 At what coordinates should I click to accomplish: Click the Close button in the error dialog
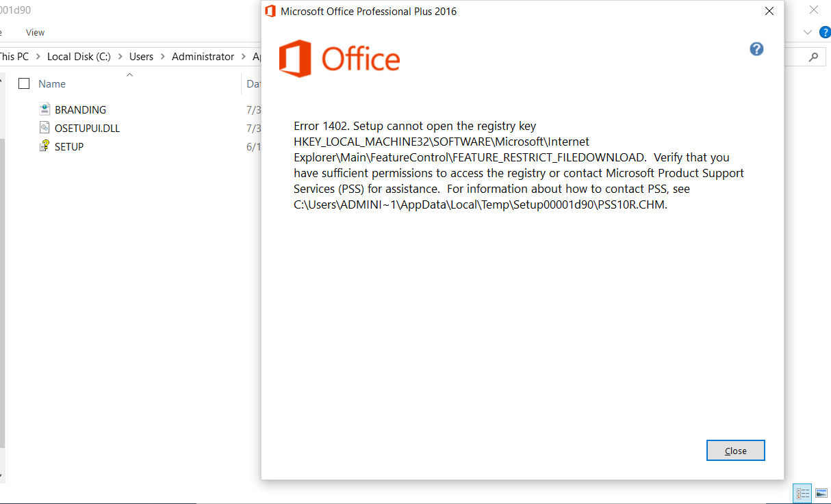pyautogui.click(x=735, y=450)
